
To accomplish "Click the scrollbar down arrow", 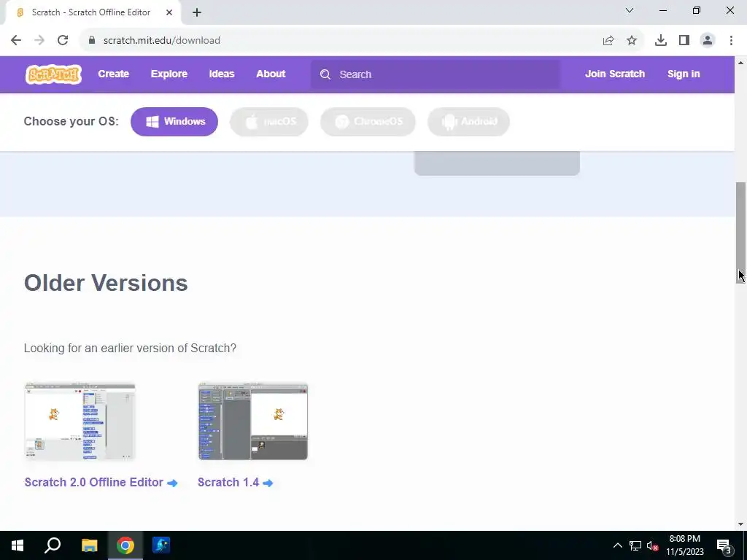I will point(741,524).
